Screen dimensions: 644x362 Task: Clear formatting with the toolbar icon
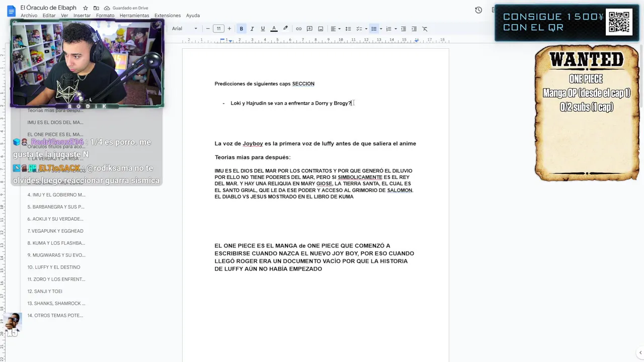click(x=425, y=29)
